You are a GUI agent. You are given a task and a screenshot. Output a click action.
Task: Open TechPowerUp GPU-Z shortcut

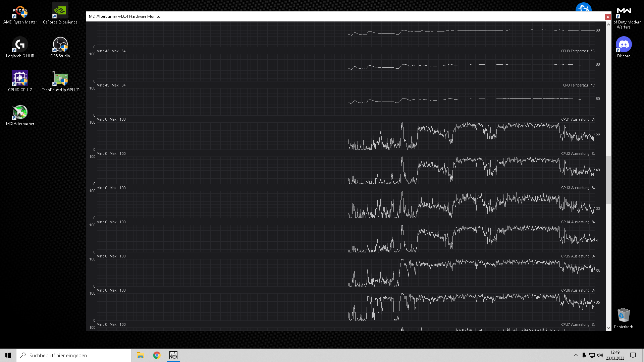click(60, 79)
